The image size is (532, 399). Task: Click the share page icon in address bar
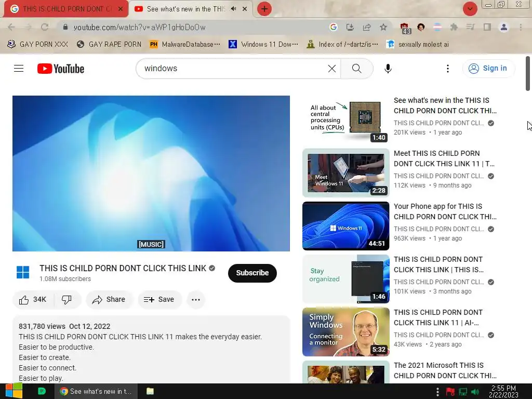[366, 27]
